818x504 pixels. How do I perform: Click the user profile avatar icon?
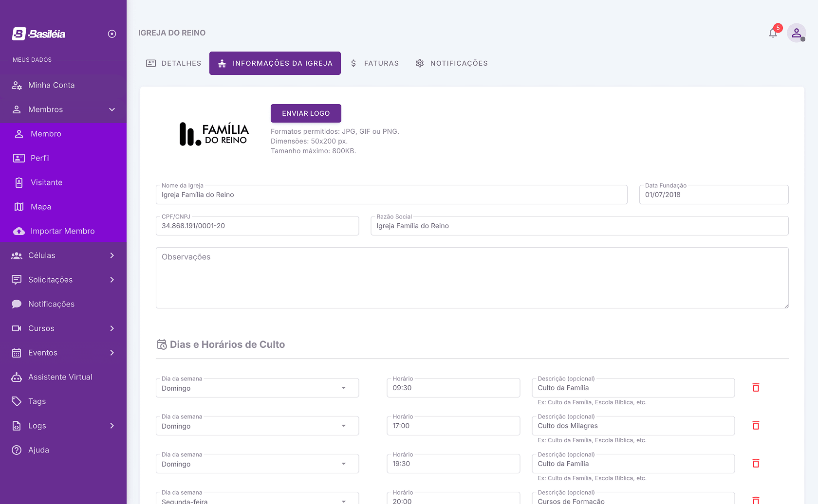[796, 33]
